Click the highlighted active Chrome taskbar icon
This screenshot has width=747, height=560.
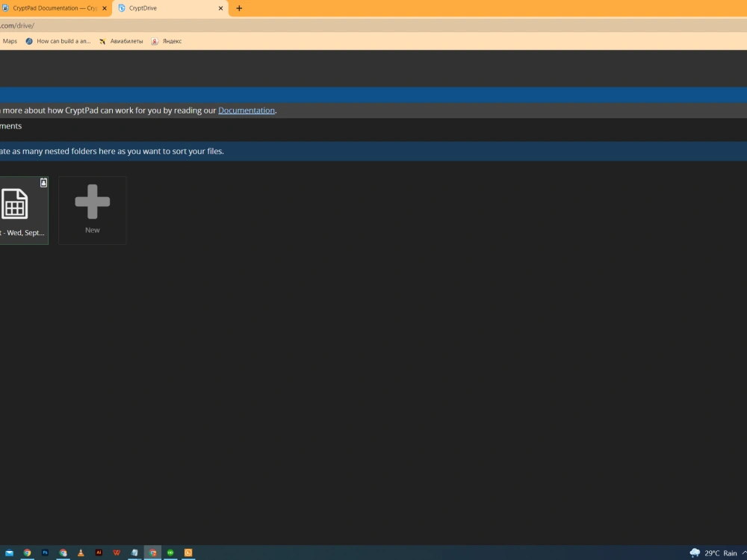pos(152,553)
